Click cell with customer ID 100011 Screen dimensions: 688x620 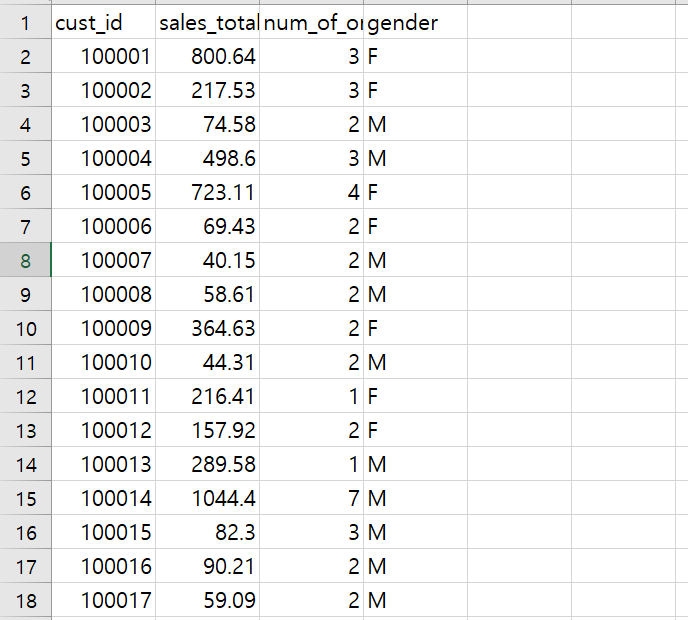point(104,396)
